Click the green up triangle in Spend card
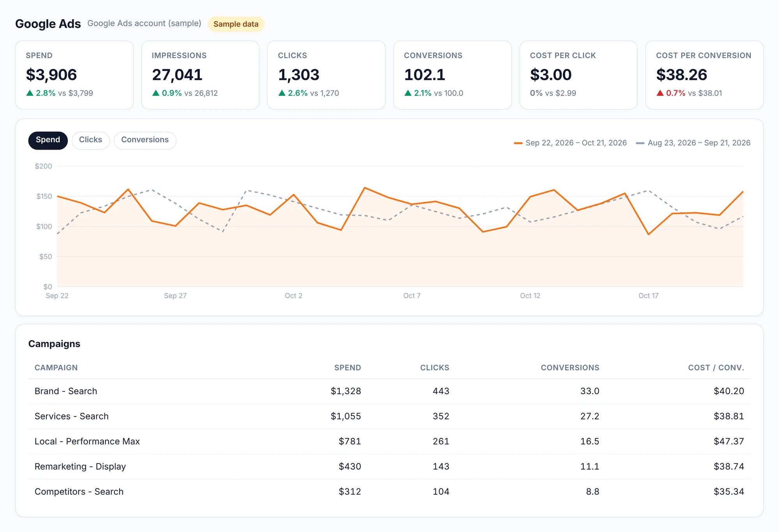 point(30,93)
